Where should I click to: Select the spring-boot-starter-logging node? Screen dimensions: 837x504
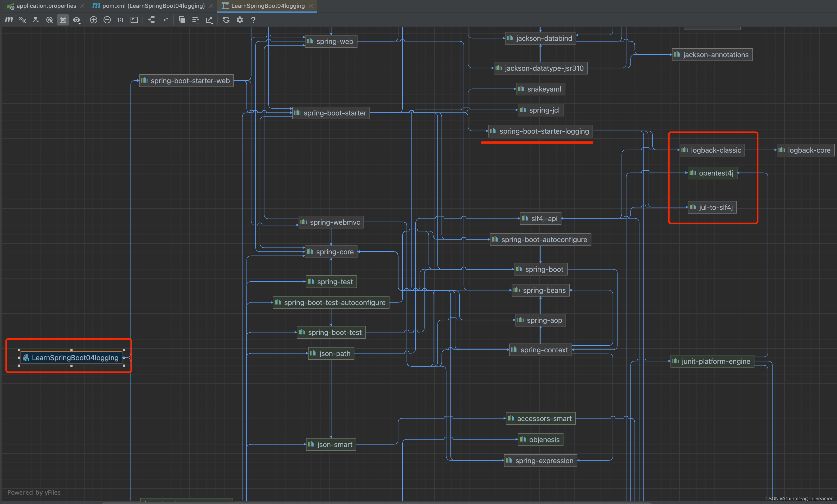(x=540, y=131)
